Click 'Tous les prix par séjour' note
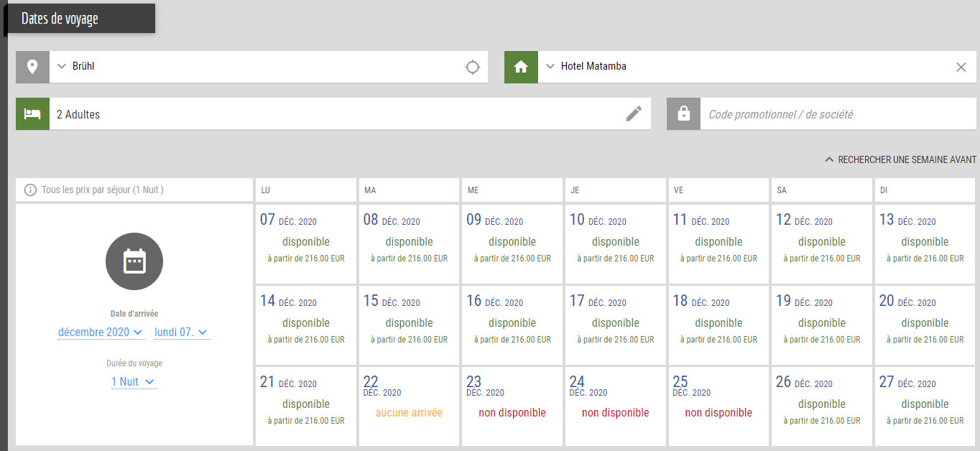 pos(103,190)
